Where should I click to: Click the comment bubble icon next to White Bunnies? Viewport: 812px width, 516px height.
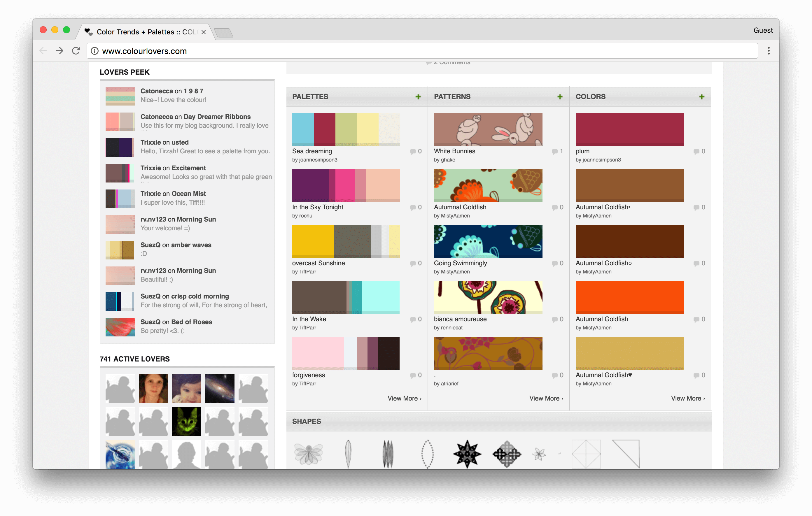(x=554, y=152)
